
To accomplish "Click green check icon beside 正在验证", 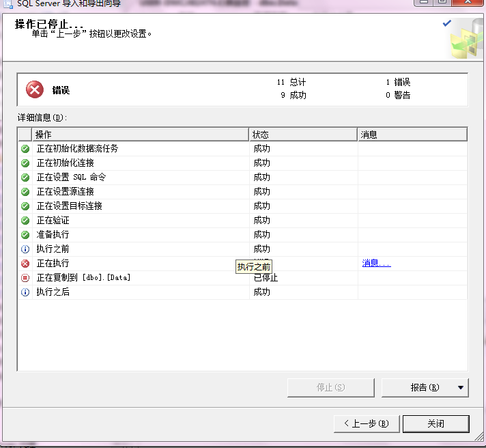I will click(25, 221).
